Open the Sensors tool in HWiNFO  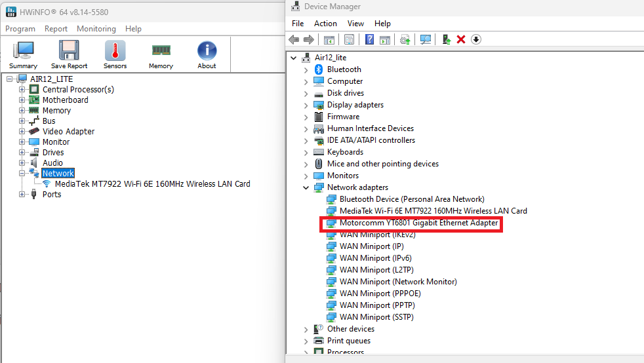point(115,54)
